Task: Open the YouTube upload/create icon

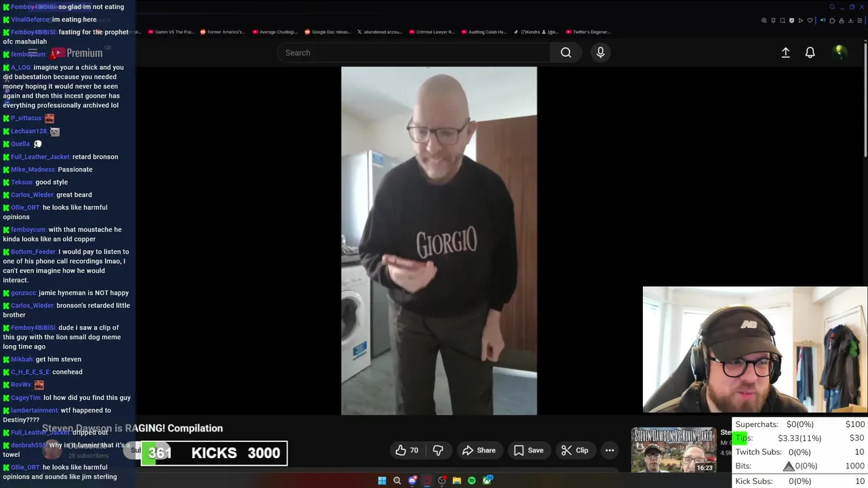Action: click(x=785, y=53)
